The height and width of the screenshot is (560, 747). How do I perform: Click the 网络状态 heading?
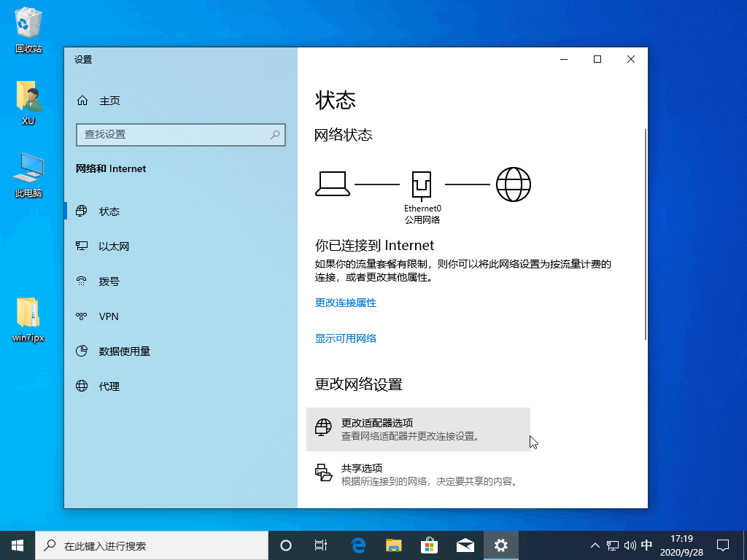point(343,135)
